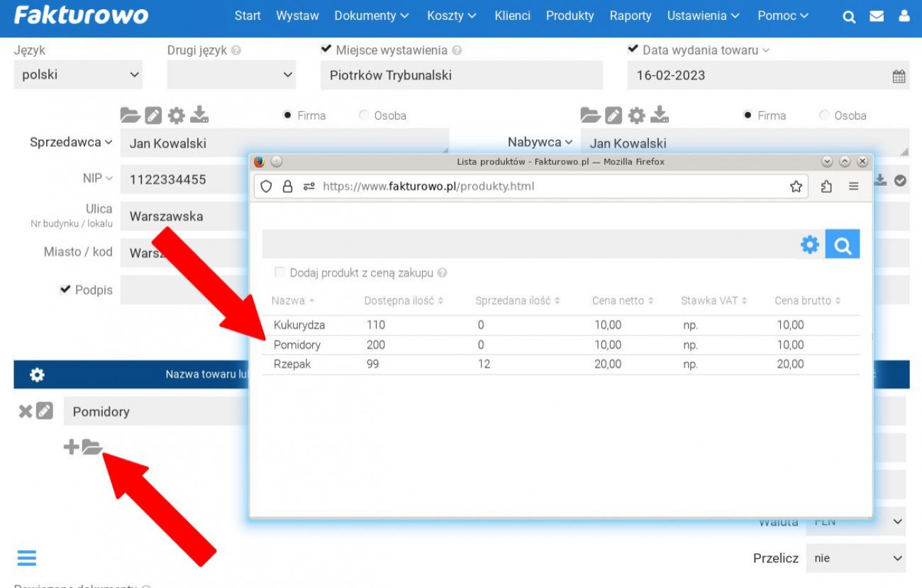Image resolution: width=922 pixels, height=588 pixels.
Task: Click the user account icon in header
Action: (x=904, y=16)
